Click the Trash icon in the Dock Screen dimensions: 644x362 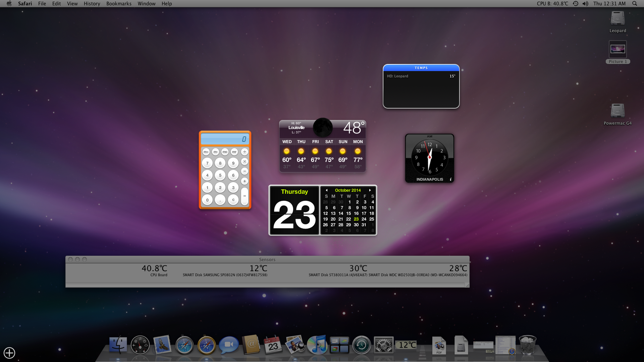coord(527,345)
